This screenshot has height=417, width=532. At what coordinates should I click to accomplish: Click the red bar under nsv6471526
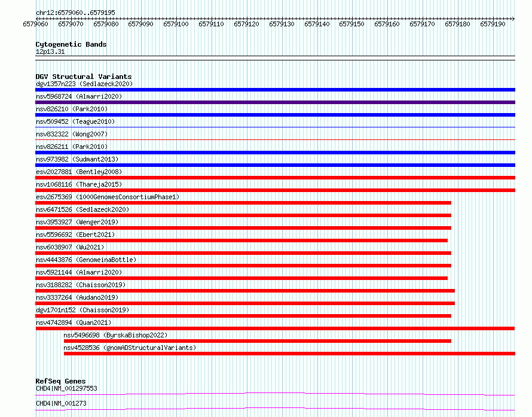coord(243,215)
